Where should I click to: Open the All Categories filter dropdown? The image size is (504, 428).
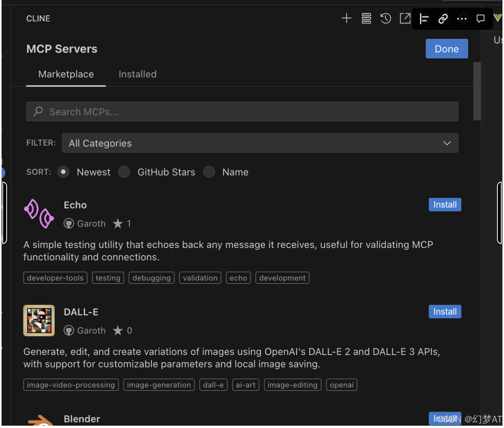(260, 143)
